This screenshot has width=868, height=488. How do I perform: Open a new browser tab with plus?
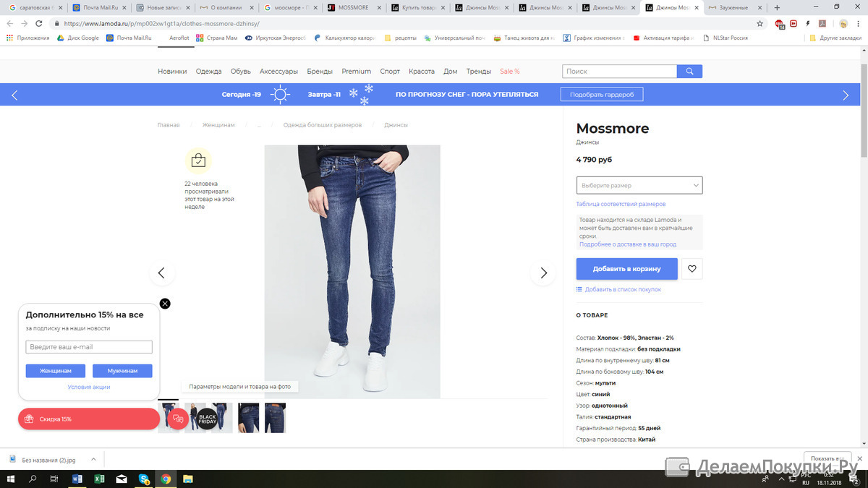(778, 7)
